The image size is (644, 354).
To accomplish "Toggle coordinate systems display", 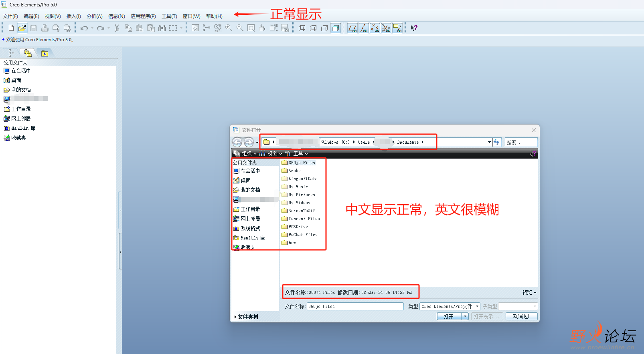I will [386, 28].
